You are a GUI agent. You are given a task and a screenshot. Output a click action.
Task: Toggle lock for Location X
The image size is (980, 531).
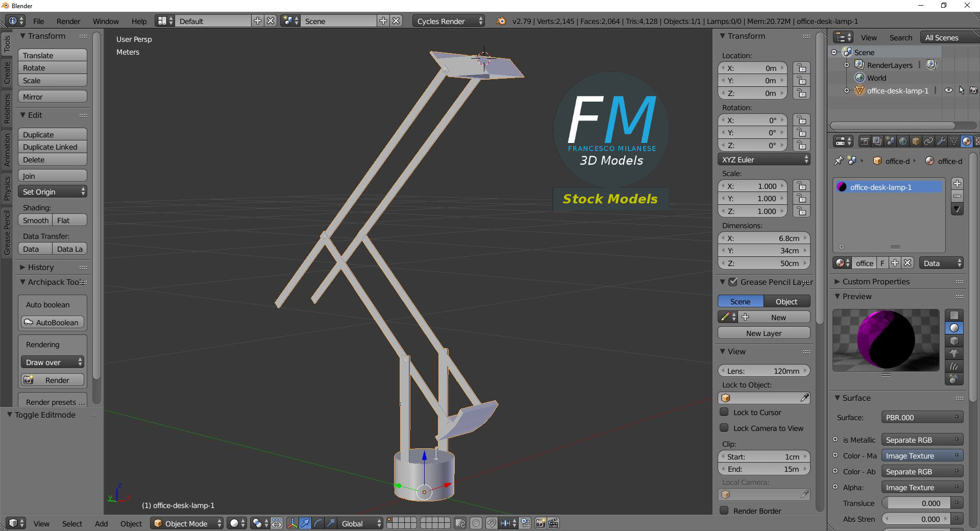(x=802, y=68)
